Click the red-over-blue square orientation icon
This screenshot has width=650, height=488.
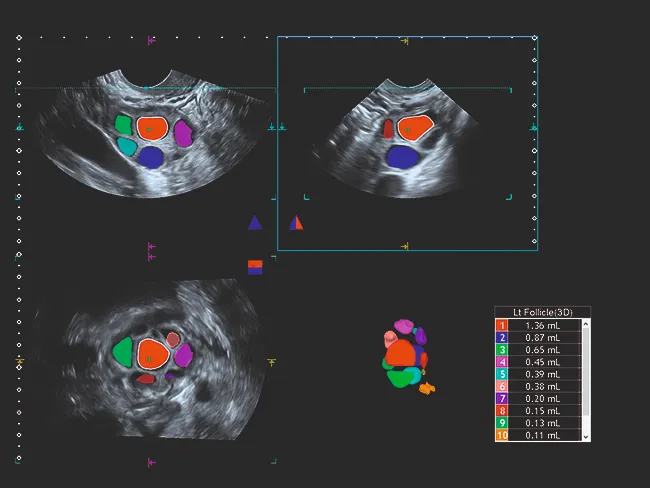coord(255,266)
